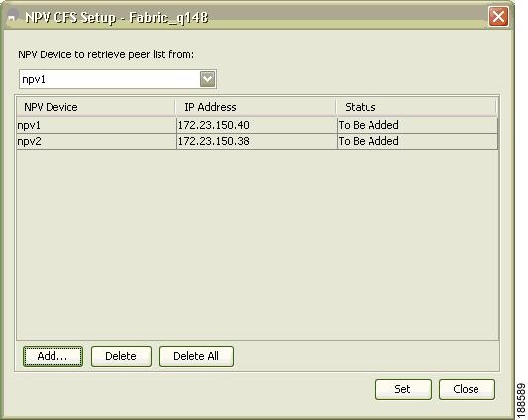Click the Delete button
528x420 pixels.
point(121,356)
